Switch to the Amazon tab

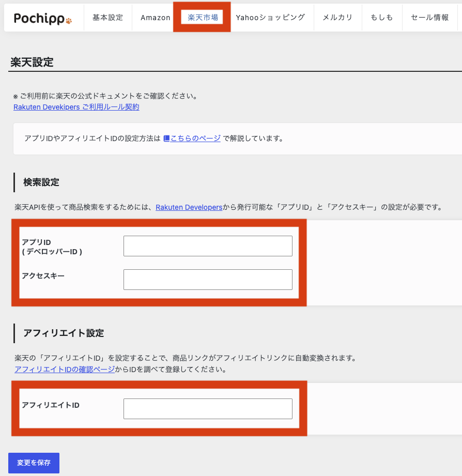[x=156, y=18]
